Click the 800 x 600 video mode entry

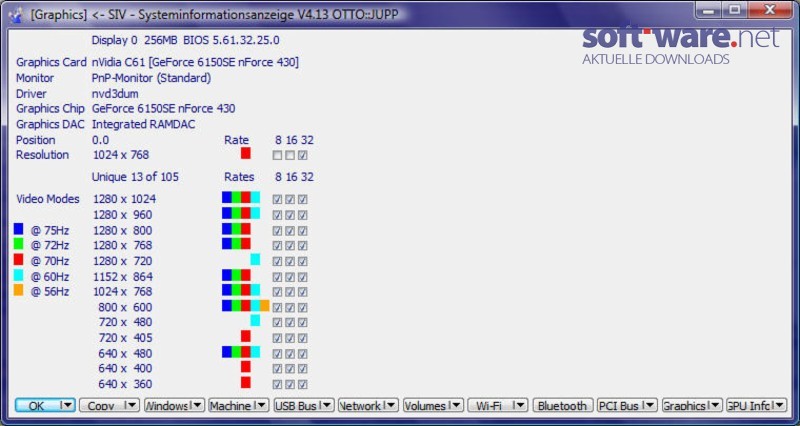coord(125,307)
